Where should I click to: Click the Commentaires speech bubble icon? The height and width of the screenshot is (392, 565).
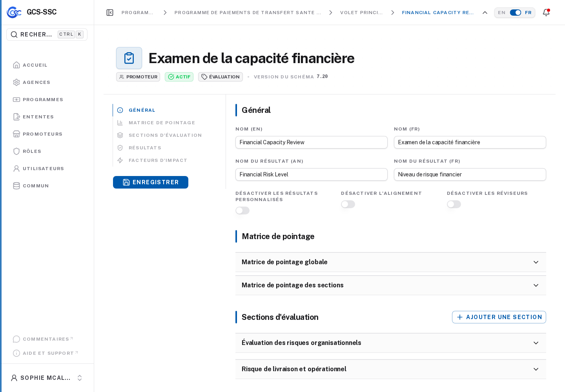pos(16,339)
